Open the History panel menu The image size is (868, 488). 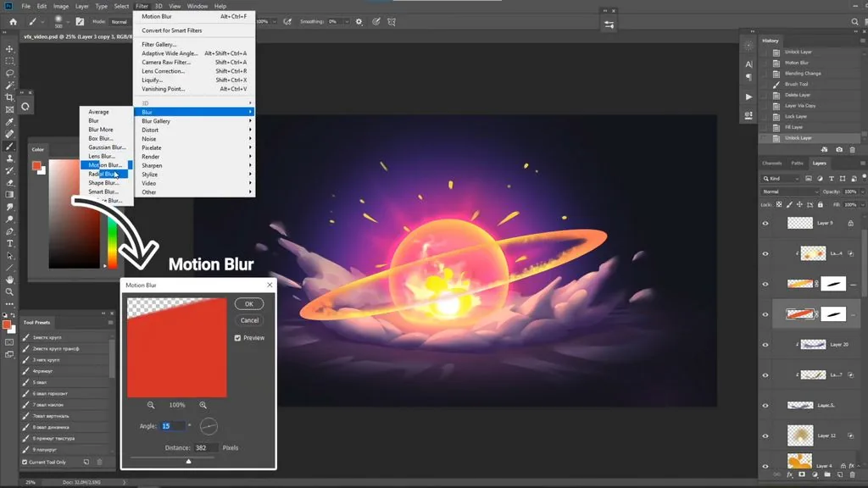862,41
